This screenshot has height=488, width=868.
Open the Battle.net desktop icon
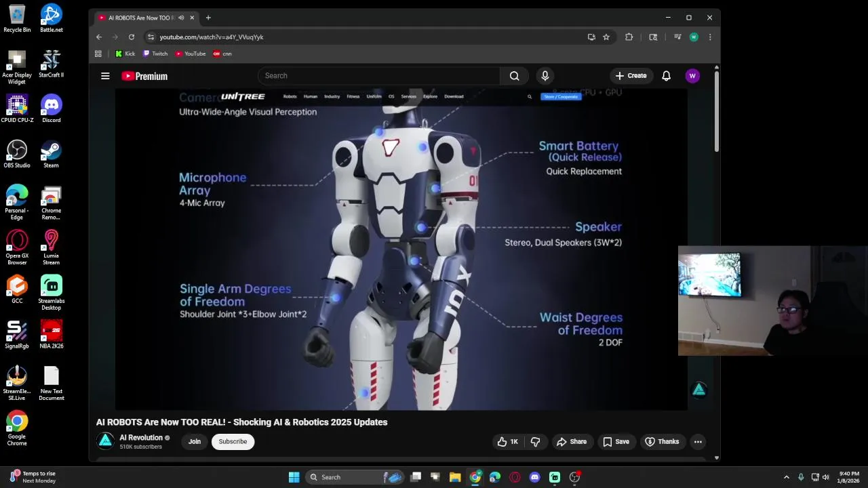pos(51,18)
